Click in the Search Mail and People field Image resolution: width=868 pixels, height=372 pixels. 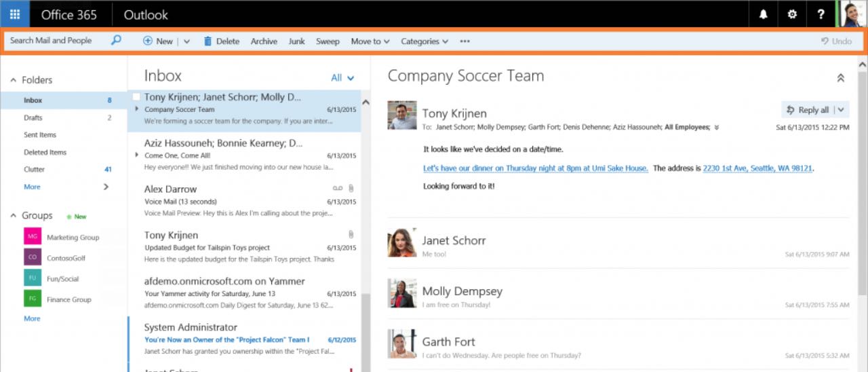(x=57, y=41)
